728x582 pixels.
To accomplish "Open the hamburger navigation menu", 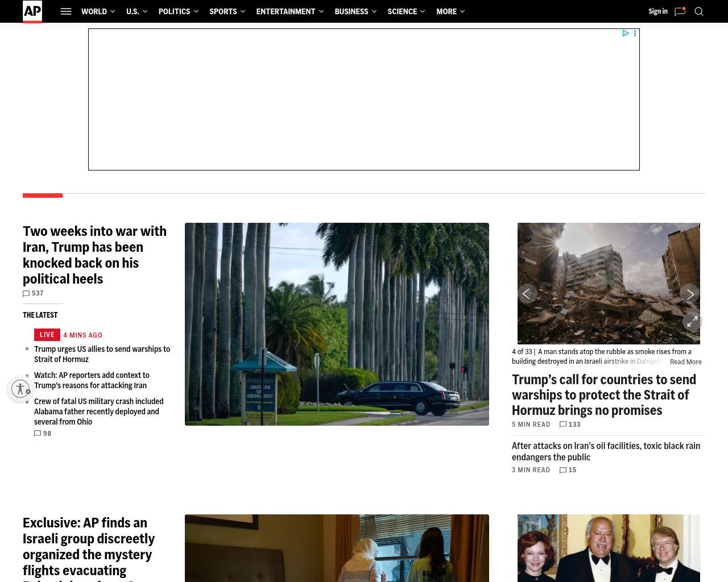I will coord(66,11).
